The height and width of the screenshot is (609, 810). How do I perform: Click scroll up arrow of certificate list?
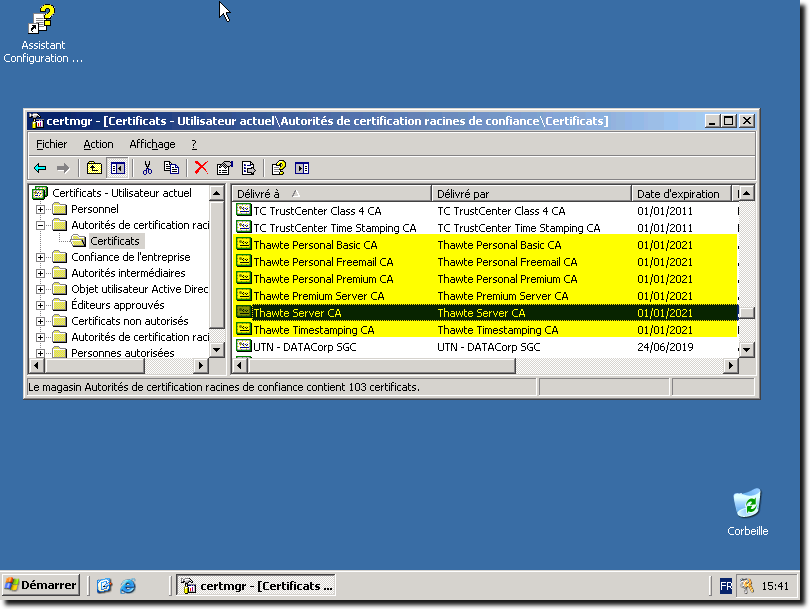[746, 193]
